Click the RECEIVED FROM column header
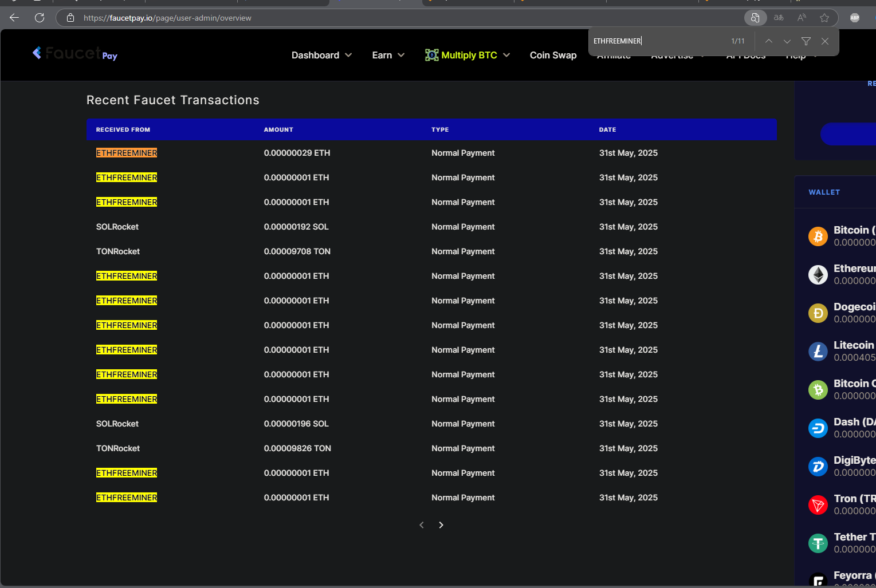Viewport: 876px width, 588px height. [x=123, y=129]
